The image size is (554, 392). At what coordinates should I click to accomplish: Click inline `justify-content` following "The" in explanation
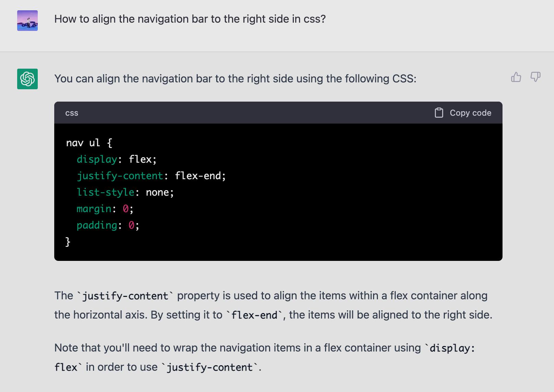(125, 296)
